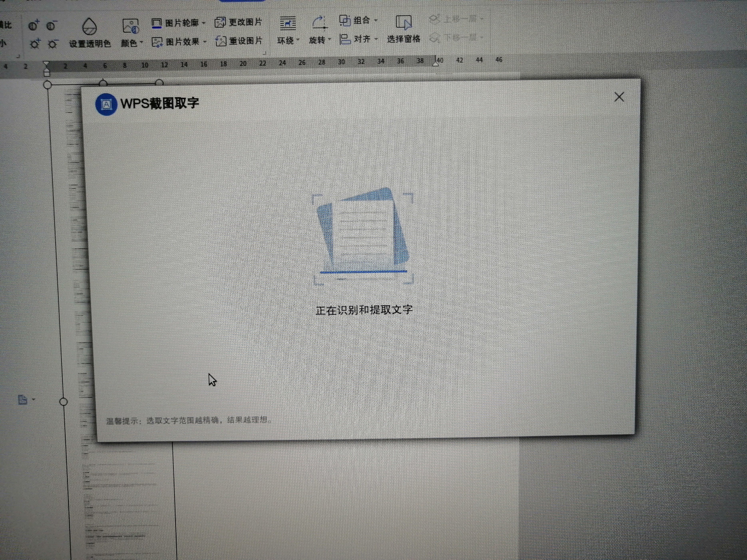The width and height of the screenshot is (747, 560).
Task: Click the 上移一层 bring forward button
Action: coord(456,19)
